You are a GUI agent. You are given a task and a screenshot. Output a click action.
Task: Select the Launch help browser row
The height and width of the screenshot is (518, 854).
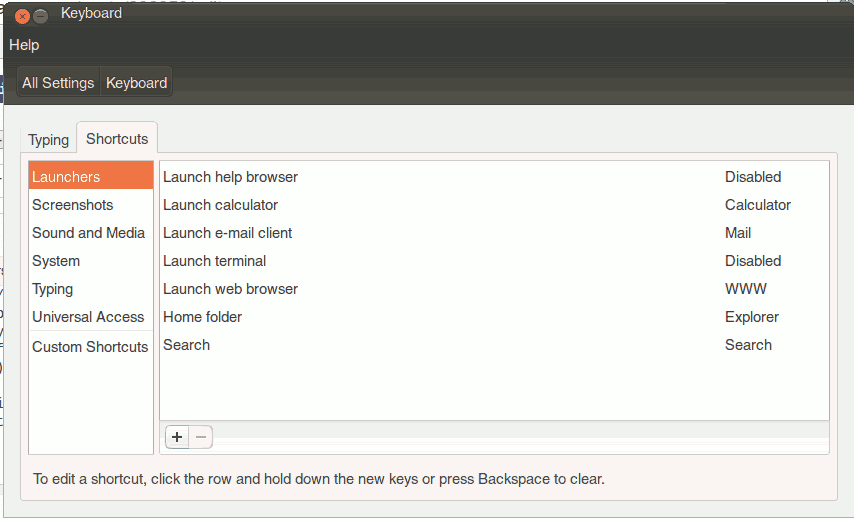click(x=495, y=176)
